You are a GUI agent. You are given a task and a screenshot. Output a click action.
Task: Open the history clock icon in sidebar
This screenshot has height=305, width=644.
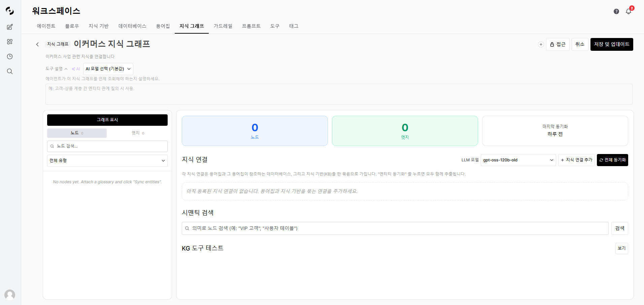click(x=10, y=56)
